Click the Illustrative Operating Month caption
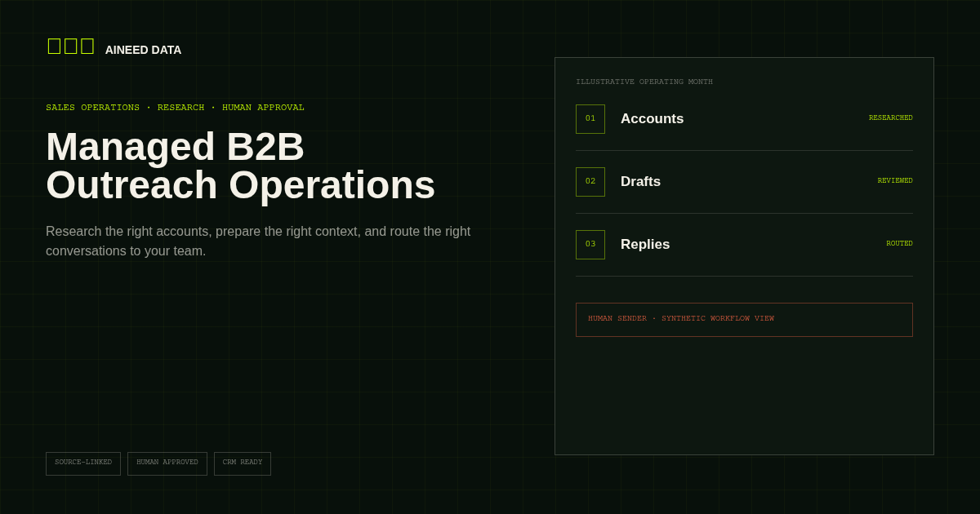 (644, 82)
